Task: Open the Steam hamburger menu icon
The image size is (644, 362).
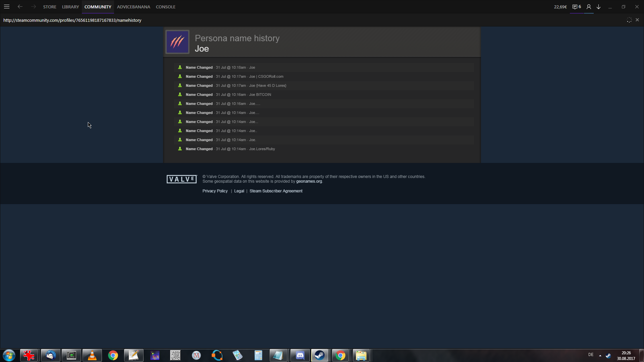Action: click(x=7, y=7)
